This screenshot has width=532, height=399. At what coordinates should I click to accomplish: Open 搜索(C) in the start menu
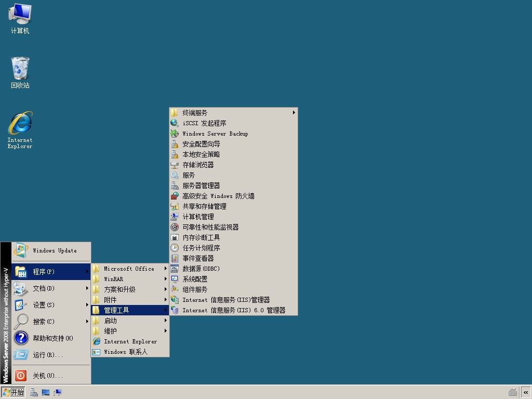[x=51, y=322]
